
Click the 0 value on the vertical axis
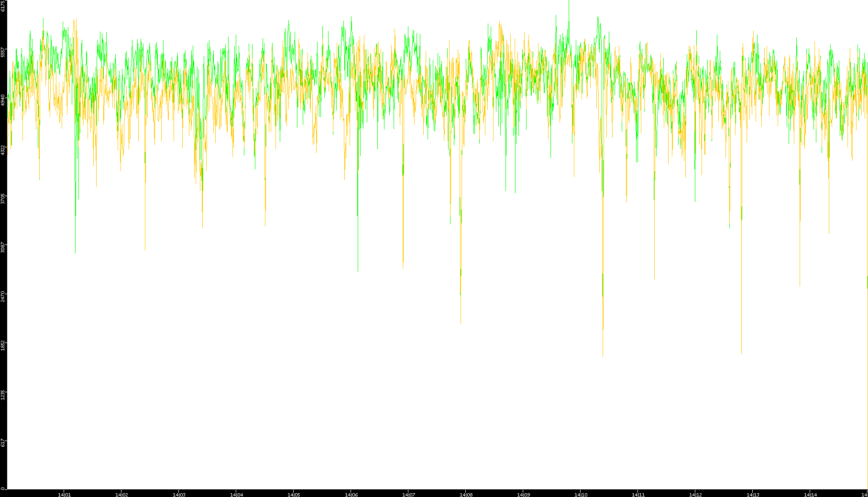pyautogui.click(x=3, y=488)
